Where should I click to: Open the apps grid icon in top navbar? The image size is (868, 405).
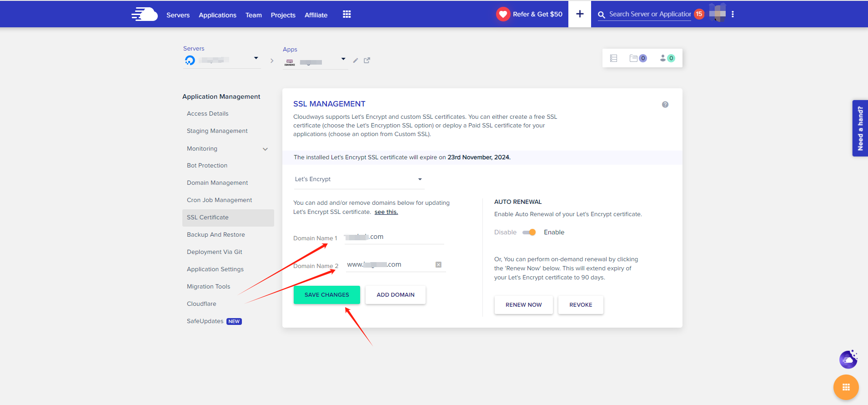[347, 14]
